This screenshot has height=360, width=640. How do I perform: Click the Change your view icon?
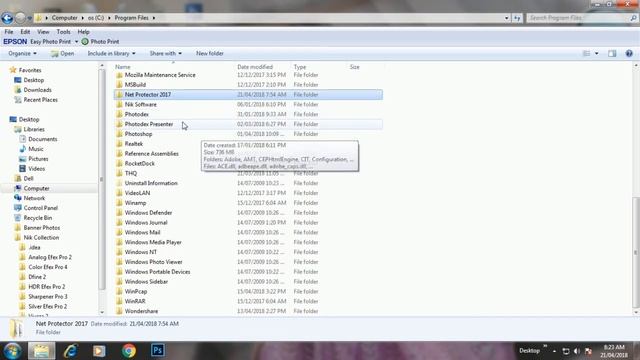pyautogui.click(x=587, y=53)
